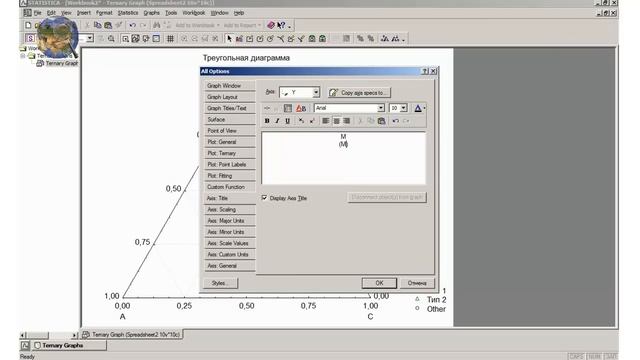The width and height of the screenshot is (640, 360).
Task: Apply superscript formatting to title text
Action: 312,121
